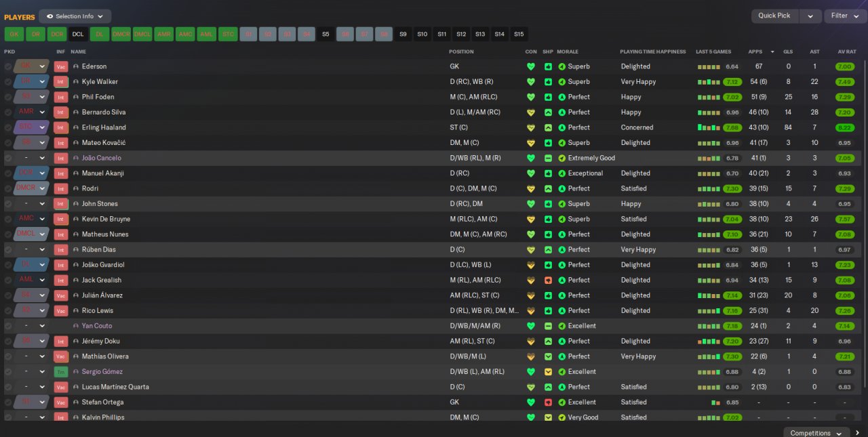The width and height of the screenshot is (868, 437).
Task: Select the STC position chip
Action: click(228, 34)
